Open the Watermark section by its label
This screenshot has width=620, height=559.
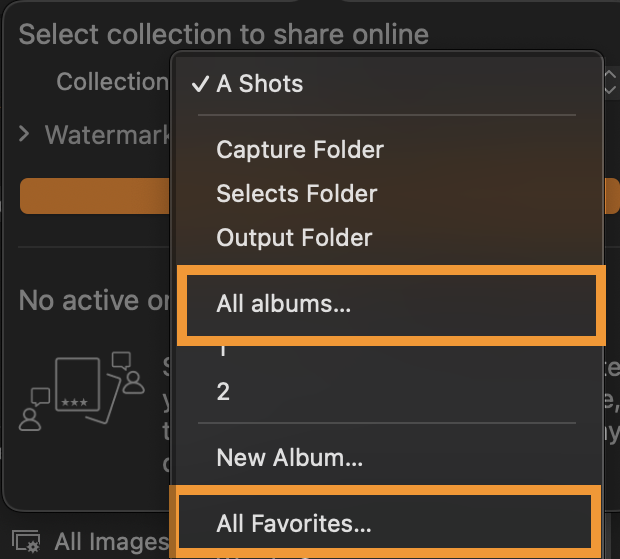click(x=108, y=135)
